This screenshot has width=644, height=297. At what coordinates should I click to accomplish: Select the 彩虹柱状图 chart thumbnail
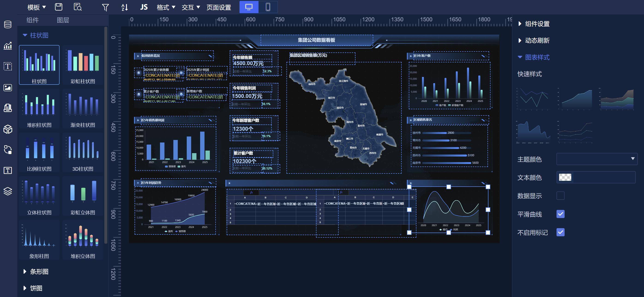(83, 65)
